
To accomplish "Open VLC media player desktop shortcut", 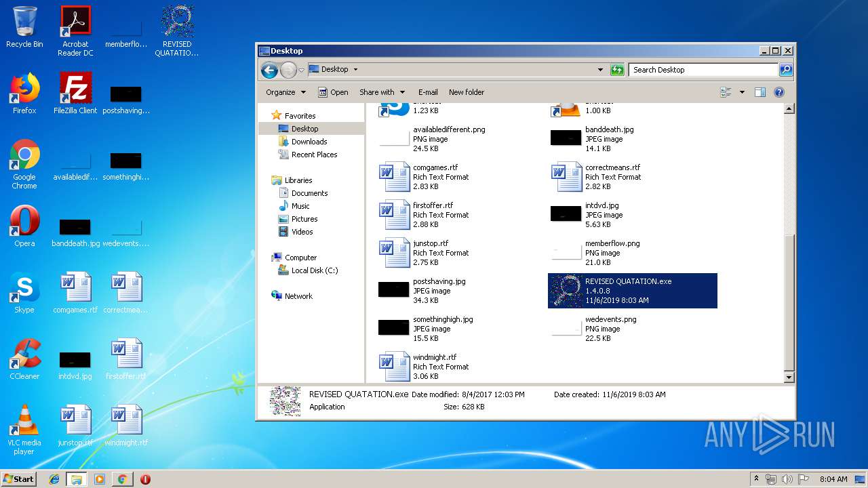I will [x=24, y=430].
